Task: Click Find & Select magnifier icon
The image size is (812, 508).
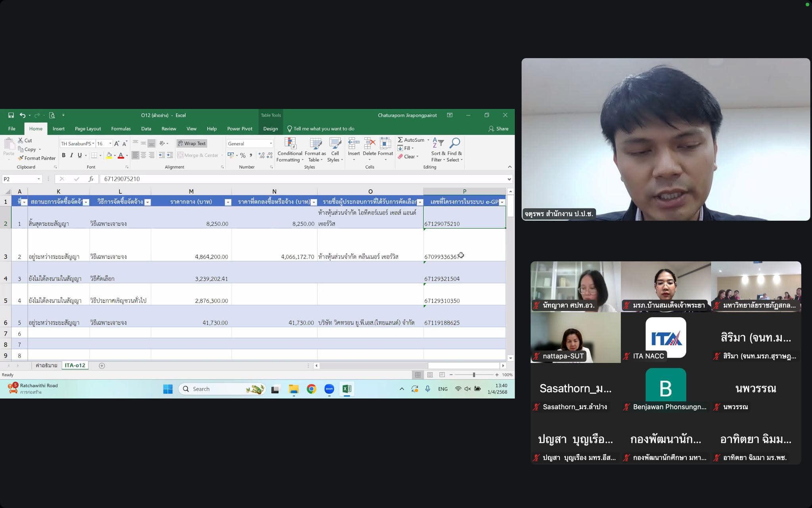Action: (455, 143)
